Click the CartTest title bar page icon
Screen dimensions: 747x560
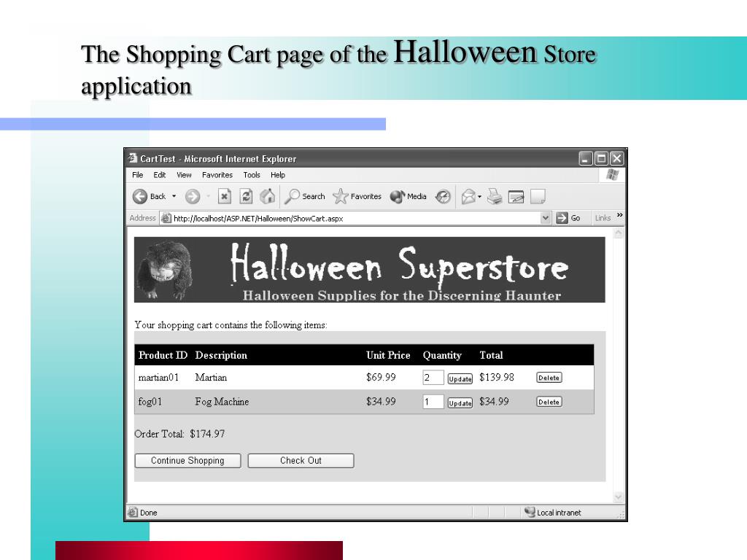point(133,158)
